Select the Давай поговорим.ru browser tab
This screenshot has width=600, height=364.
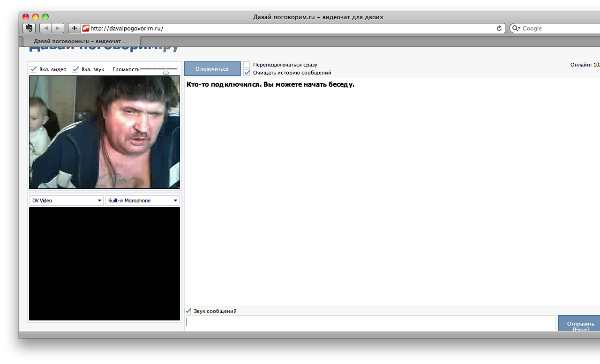click(x=80, y=41)
